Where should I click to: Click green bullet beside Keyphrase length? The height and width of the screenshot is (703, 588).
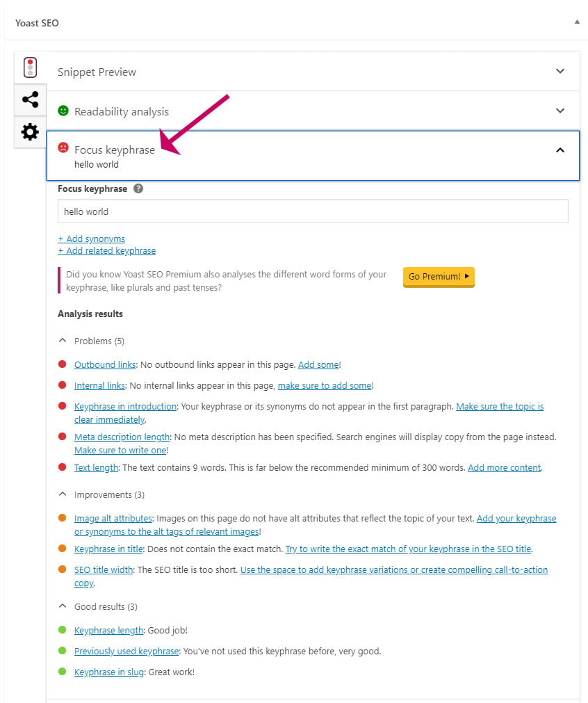pyautogui.click(x=63, y=629)
